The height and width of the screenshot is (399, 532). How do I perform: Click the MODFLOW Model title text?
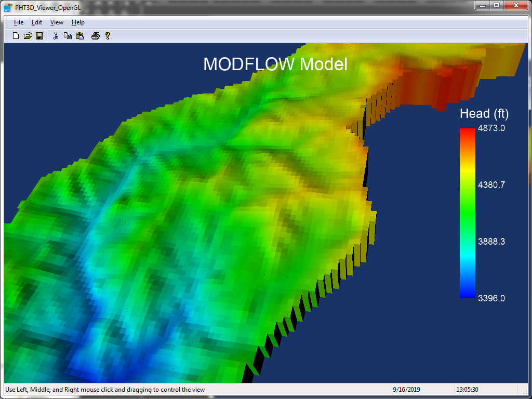pos(275,64)
